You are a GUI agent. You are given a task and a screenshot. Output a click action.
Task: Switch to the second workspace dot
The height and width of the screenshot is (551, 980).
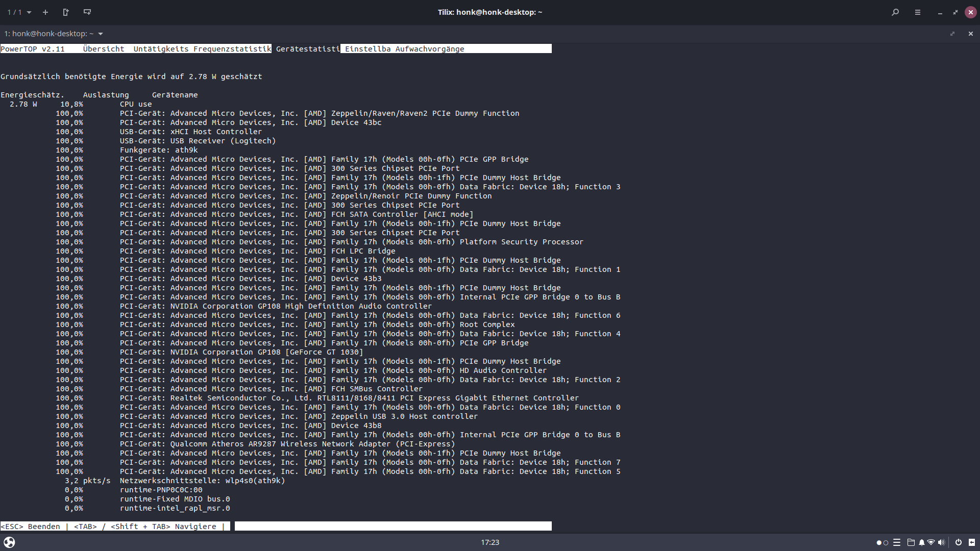[x=886, y=543]
